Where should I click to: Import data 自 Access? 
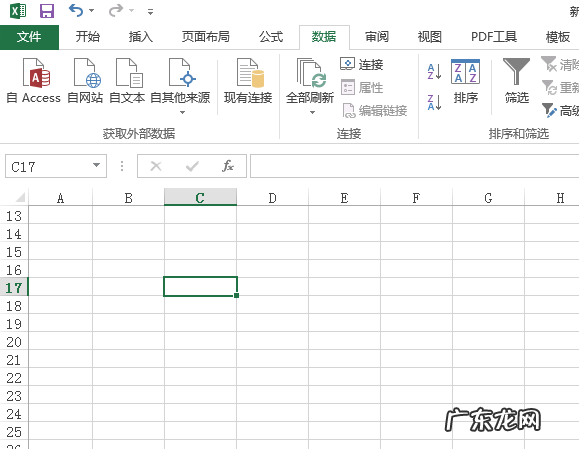34,81
